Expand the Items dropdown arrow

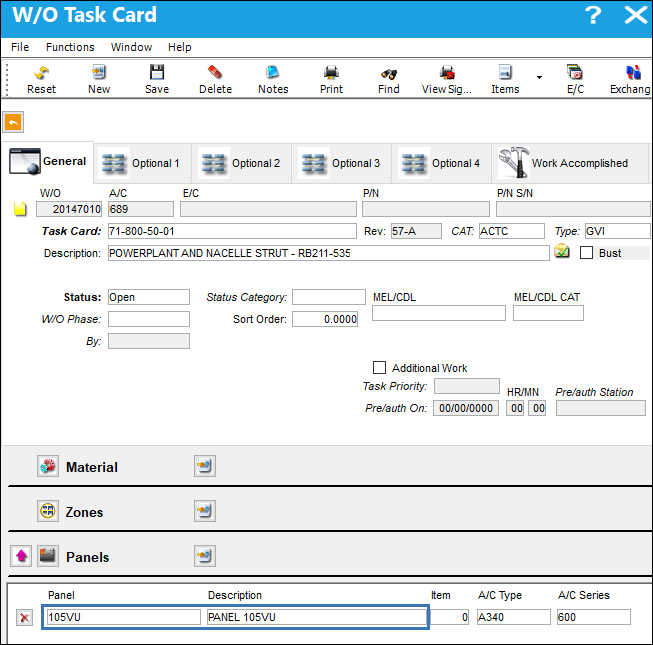(539, 77)
